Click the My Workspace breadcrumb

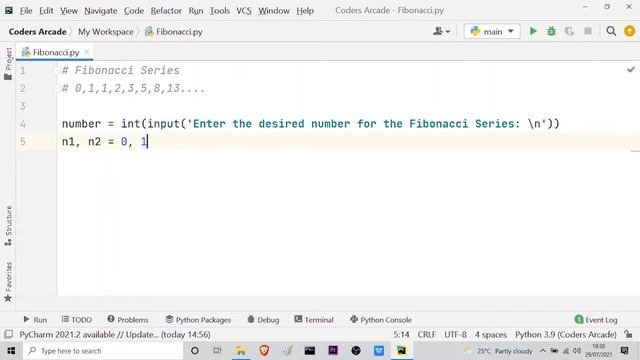[x=106, y=31]
